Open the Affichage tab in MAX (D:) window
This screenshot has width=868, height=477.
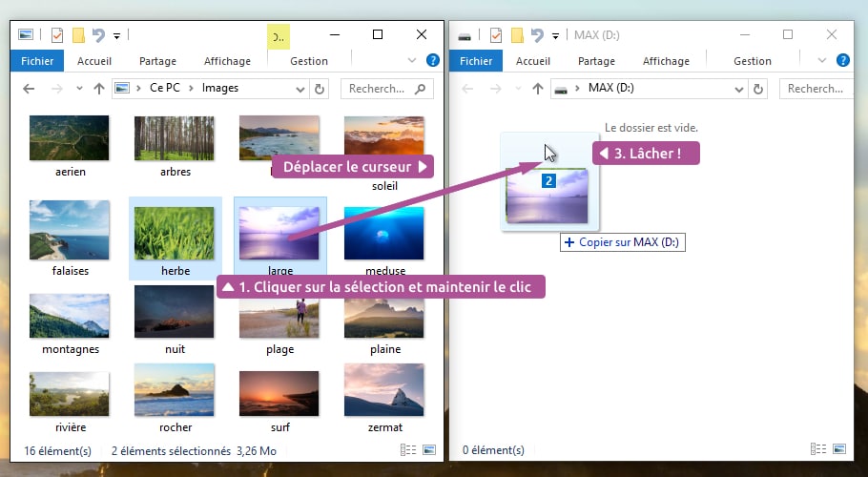(x=666, y=61)
